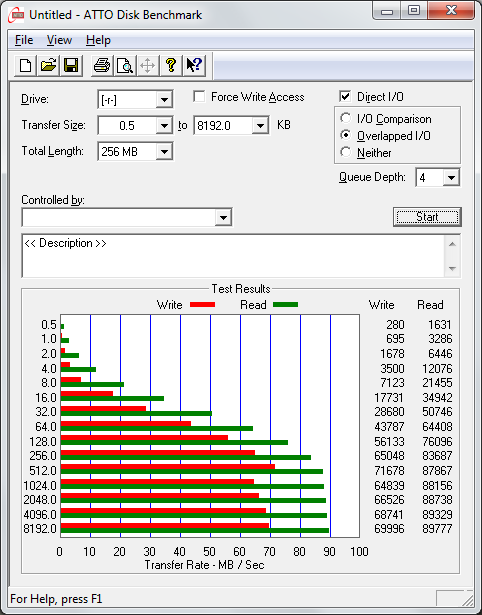482x615 pixels.
Task: Open the Help menu
Action: tap(98, 40)
